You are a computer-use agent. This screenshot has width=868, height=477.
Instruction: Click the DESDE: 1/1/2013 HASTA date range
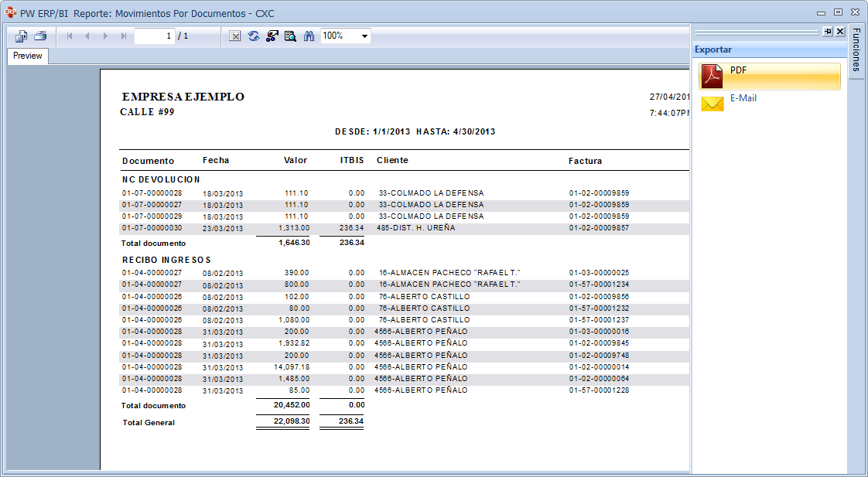pos(415,131)
